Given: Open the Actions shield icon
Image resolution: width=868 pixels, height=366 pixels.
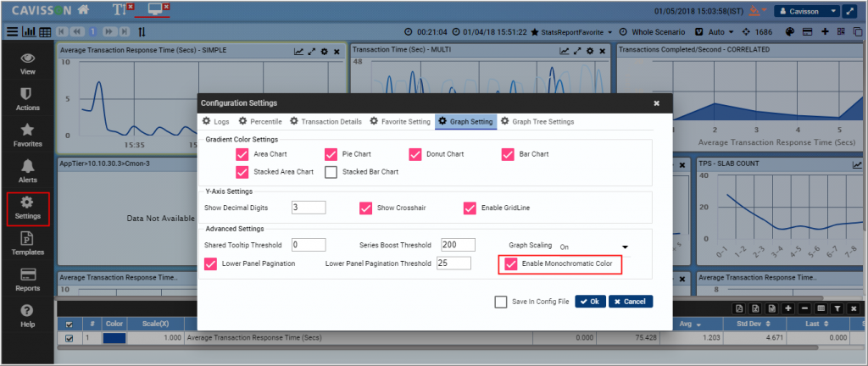Looking at the screenshot, I should tap(27, 97).
